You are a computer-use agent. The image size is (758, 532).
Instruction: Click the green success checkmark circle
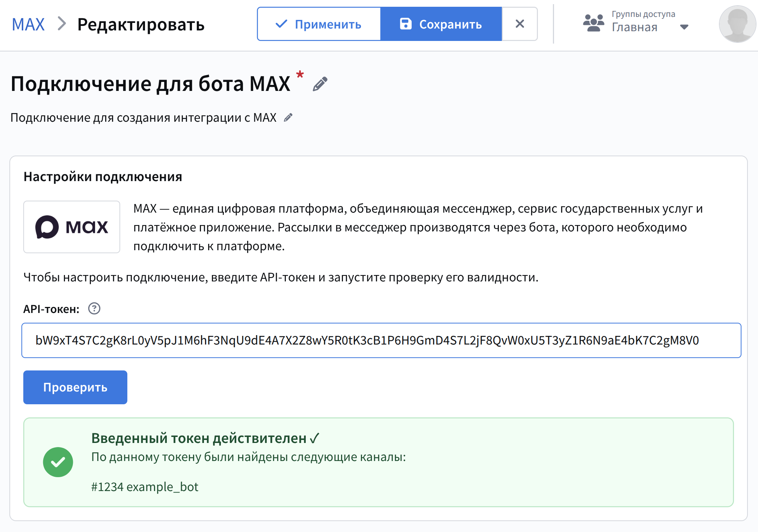pyautogui.click(x=58, y=462)
